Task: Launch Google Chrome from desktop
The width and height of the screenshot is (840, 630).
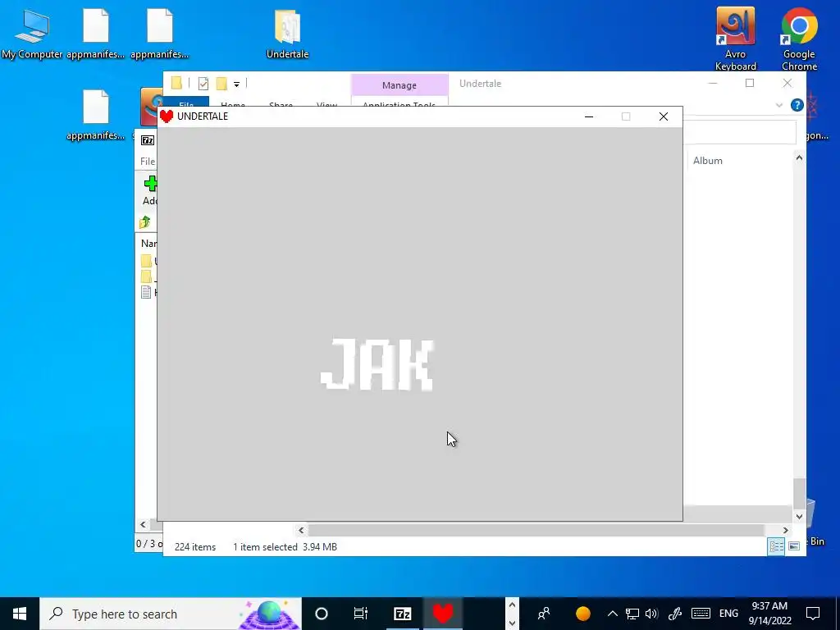Action: (799, 39)
